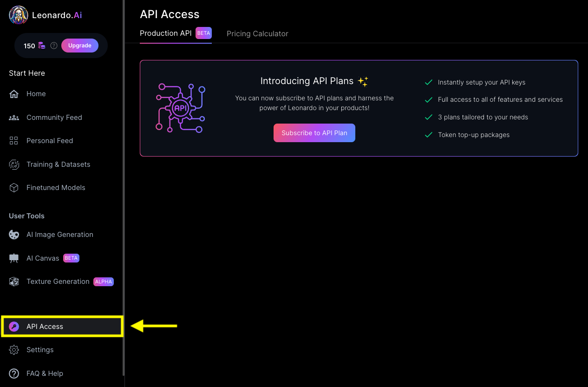
Task: Click the 'You can now subscribe' description
Action: pyautogui.click(x=314, y=103)
